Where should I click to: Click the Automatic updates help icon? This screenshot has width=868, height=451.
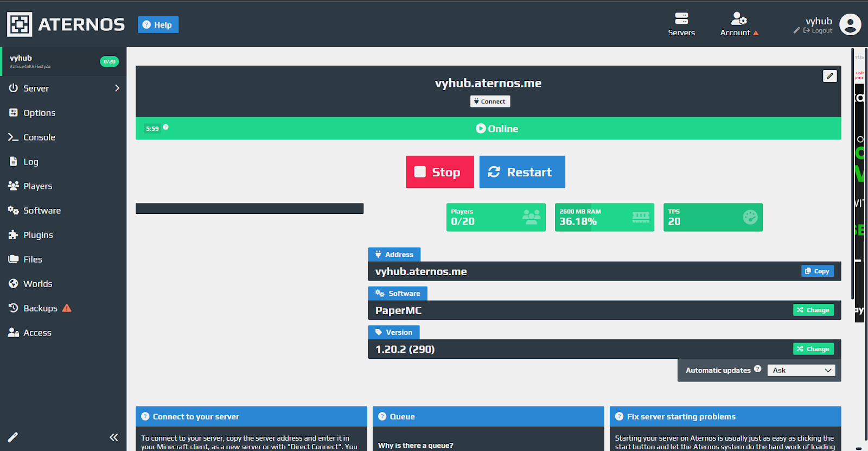click(x=757, y=369)
